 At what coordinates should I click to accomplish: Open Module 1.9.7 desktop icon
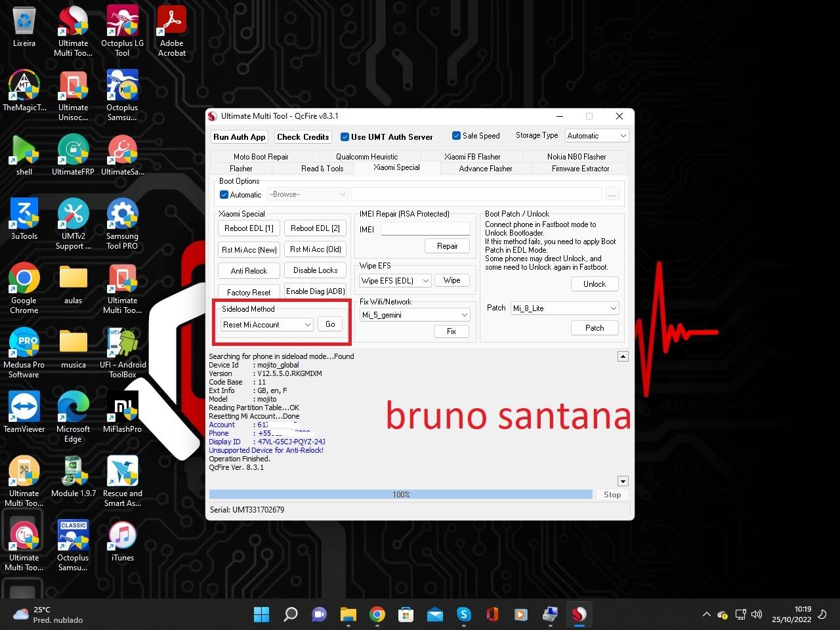tap(73, 477)
